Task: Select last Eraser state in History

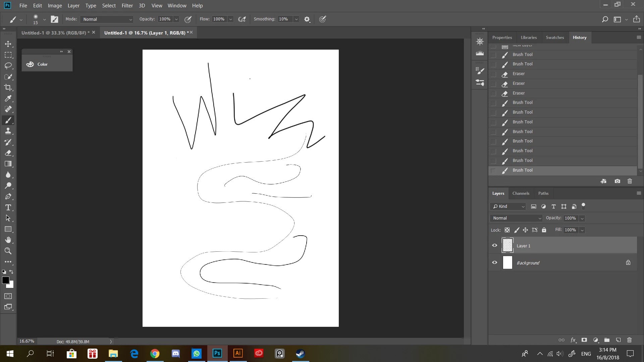Action: [x=519, y=93]
